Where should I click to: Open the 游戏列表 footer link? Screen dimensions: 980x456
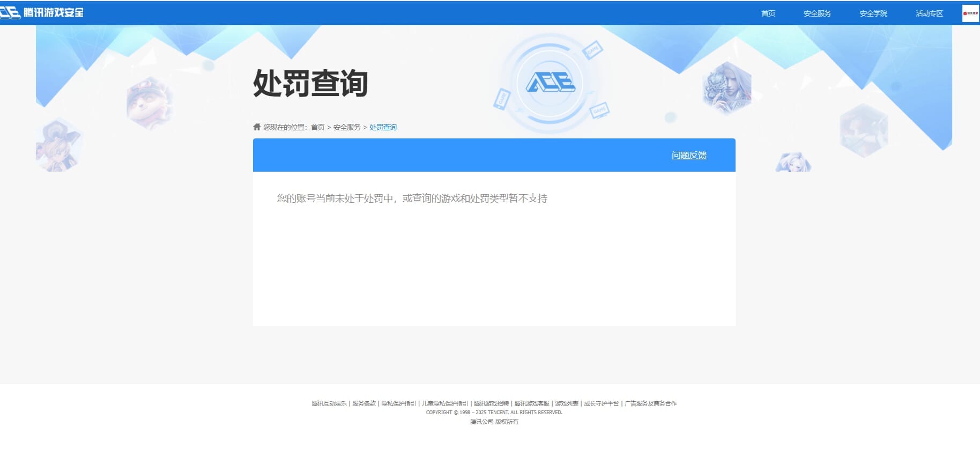[567, 403]
